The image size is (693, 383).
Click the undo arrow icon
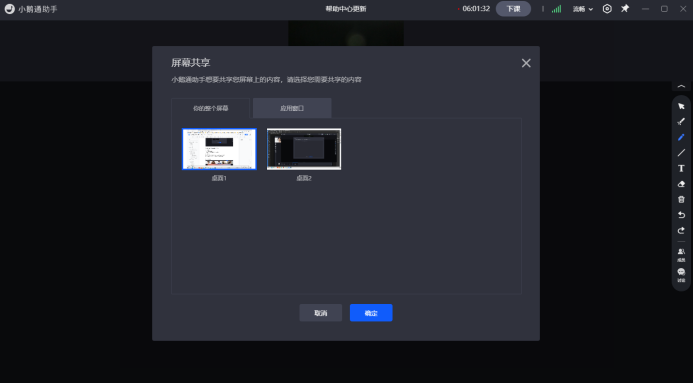tap(681, 215)
